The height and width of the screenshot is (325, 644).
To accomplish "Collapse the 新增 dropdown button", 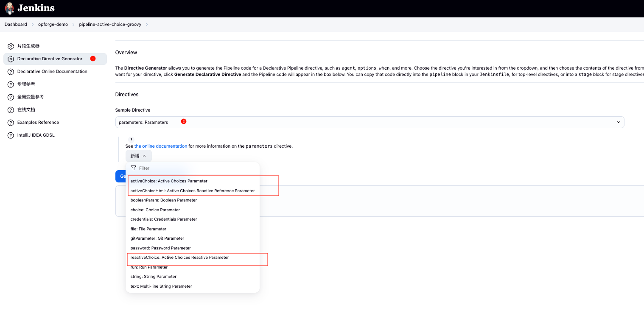I will click(138, 156).
